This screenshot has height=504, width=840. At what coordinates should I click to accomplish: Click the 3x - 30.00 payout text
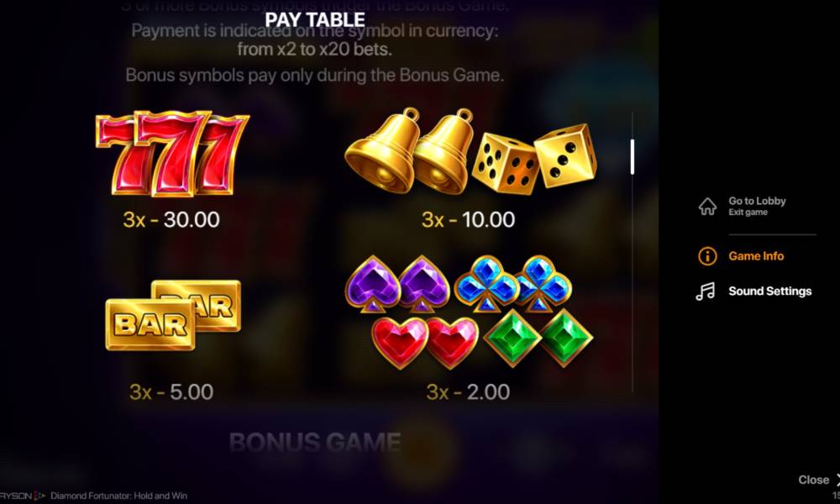coord(171,219)
